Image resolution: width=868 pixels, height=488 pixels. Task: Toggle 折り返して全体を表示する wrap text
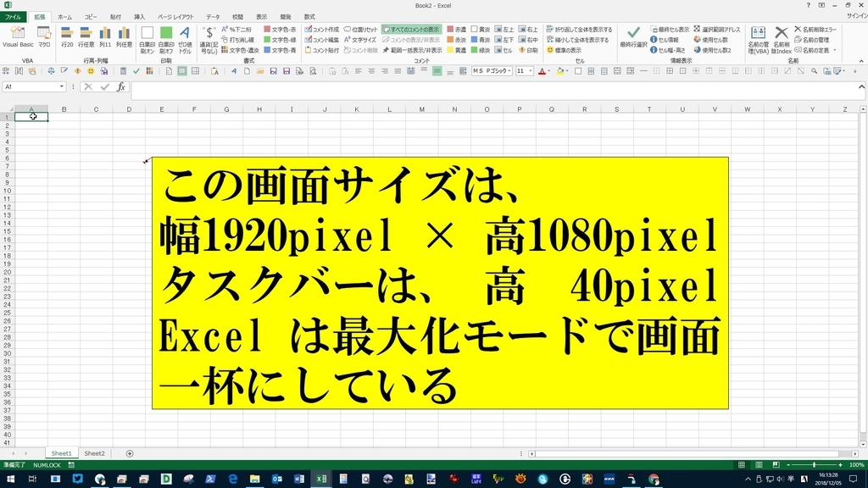(x=579, y=30)
